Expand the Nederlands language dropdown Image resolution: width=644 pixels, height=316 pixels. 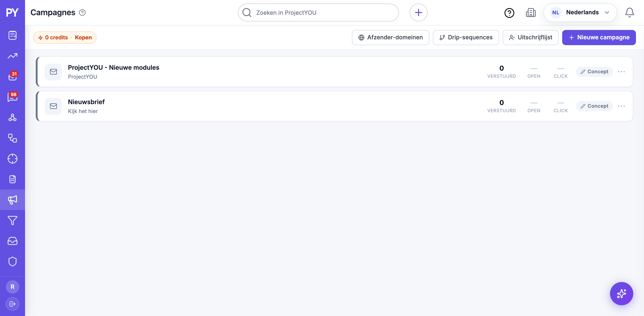580,13
